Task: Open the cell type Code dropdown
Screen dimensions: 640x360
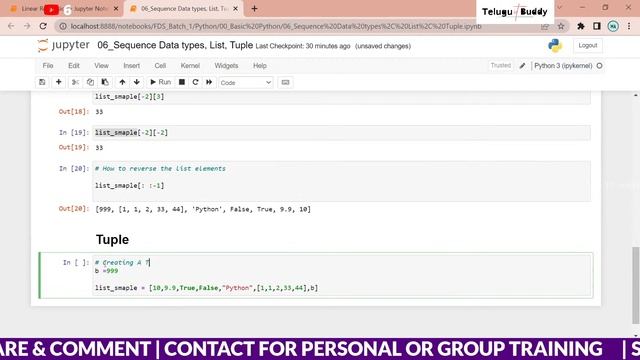Action: tap(245, 82)
